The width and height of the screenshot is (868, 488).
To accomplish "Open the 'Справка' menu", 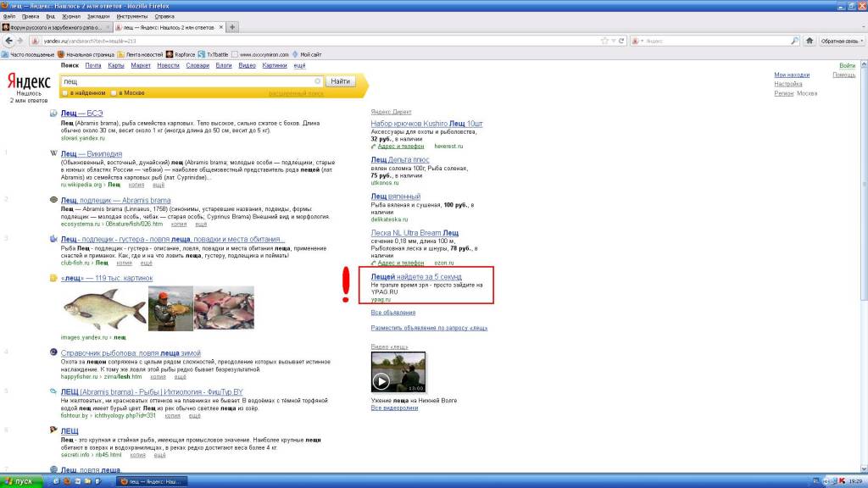I will (x=164, y=17).
